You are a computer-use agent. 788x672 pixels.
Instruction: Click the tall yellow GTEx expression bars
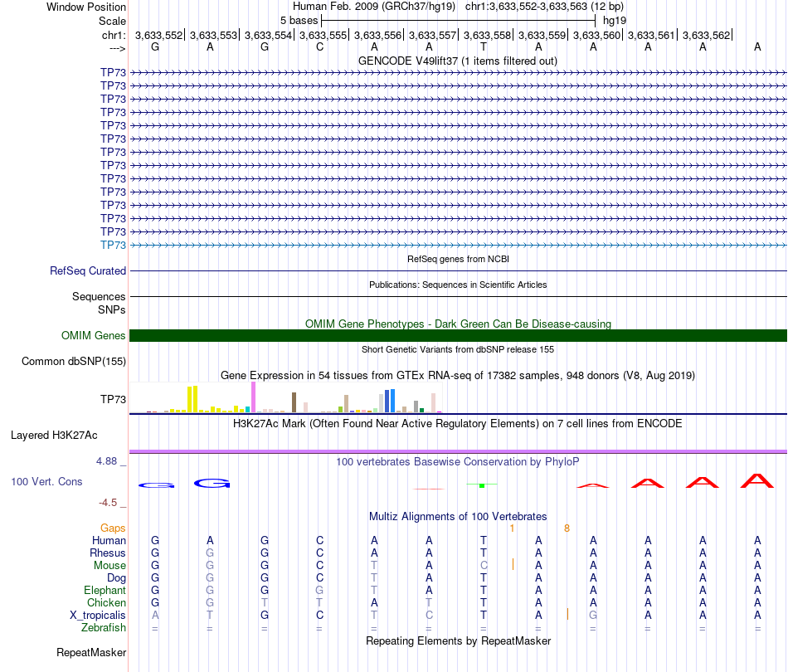(x=192, y=399)
